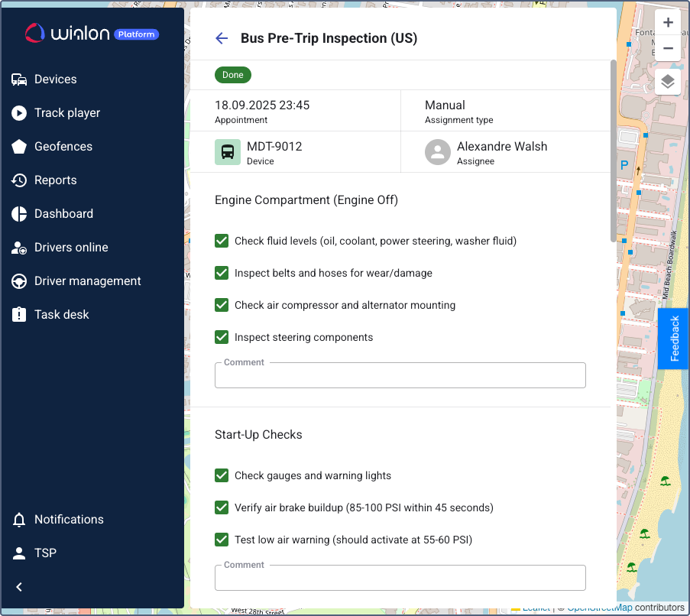This screenshot has width=690, height=616.
Task: Collapse the left sidebar with the chevron
Action: coord(19,587)
